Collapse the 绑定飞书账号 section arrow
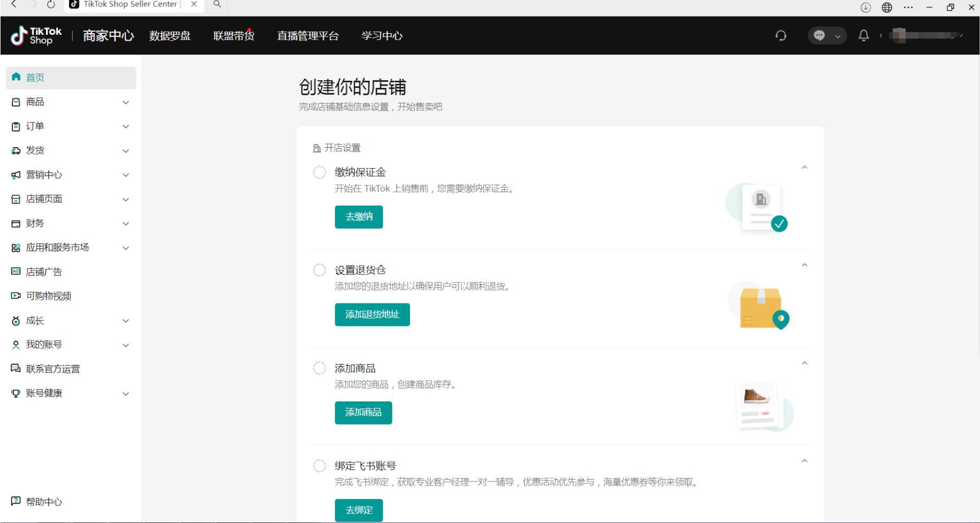Screen dimensions: 980x523 click(804, 461)
